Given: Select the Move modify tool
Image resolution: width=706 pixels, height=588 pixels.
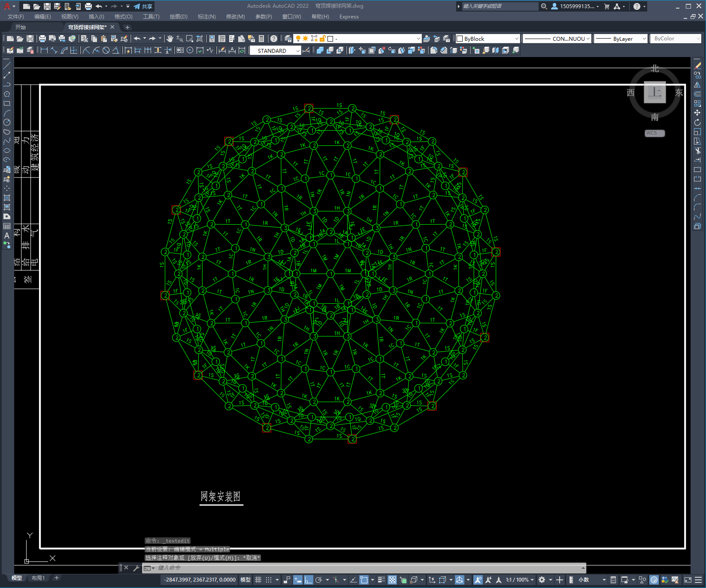Looking at the screenshot, I should pyautogui.click(x=697, y=113).
